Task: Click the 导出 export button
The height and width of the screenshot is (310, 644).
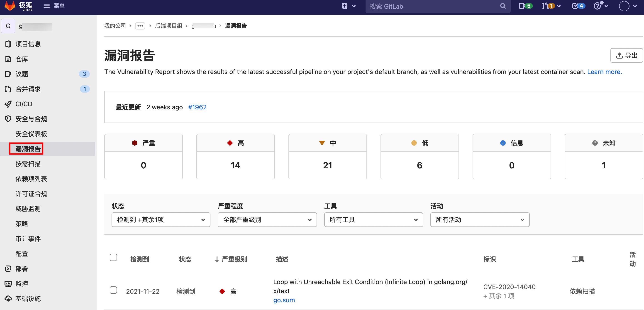Action: point(626,55)
